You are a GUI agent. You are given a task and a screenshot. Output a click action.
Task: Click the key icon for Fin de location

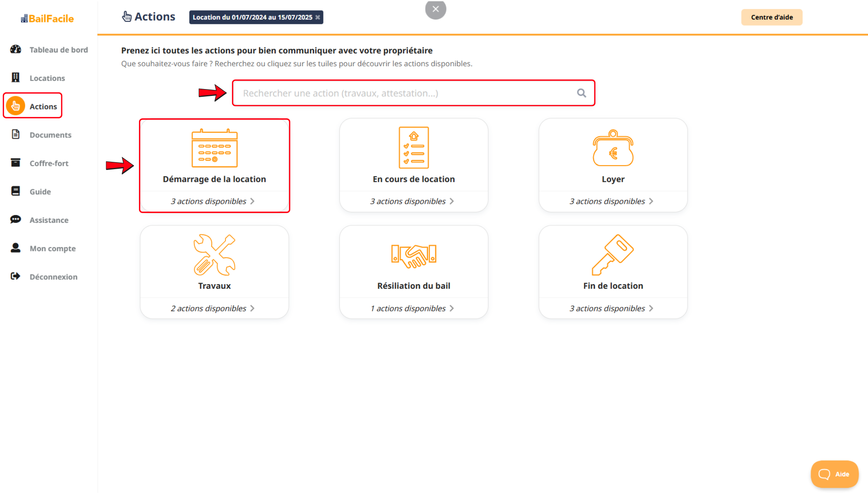(x=613, y=255)
